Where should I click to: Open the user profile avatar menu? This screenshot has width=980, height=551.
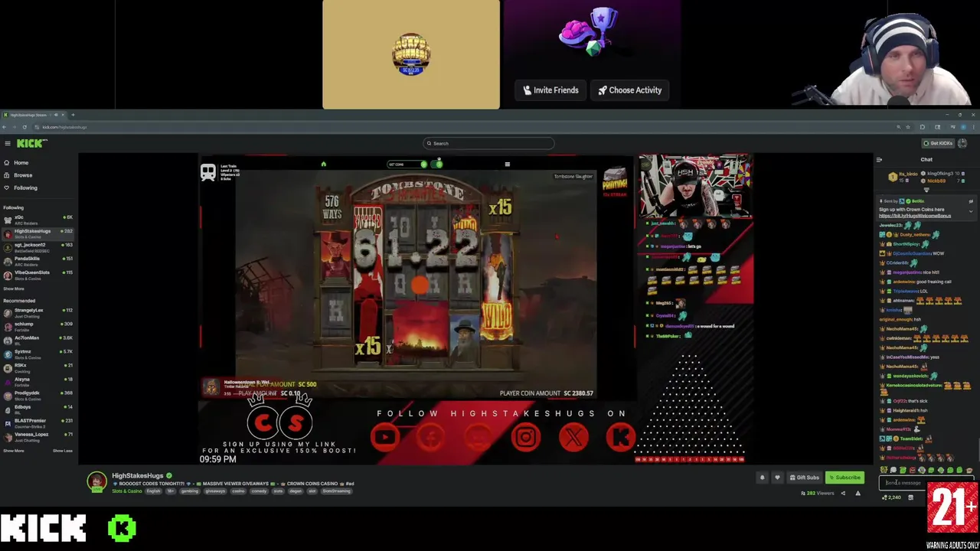[x=962, y=143]
